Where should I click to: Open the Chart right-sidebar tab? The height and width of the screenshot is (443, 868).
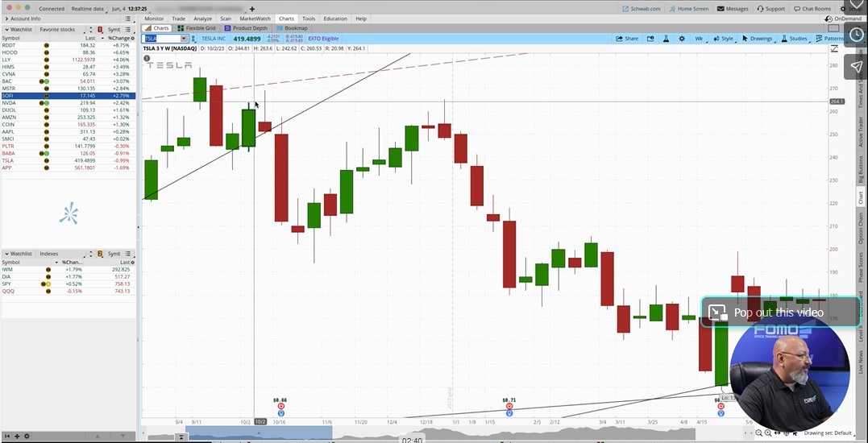coord(861,198)
